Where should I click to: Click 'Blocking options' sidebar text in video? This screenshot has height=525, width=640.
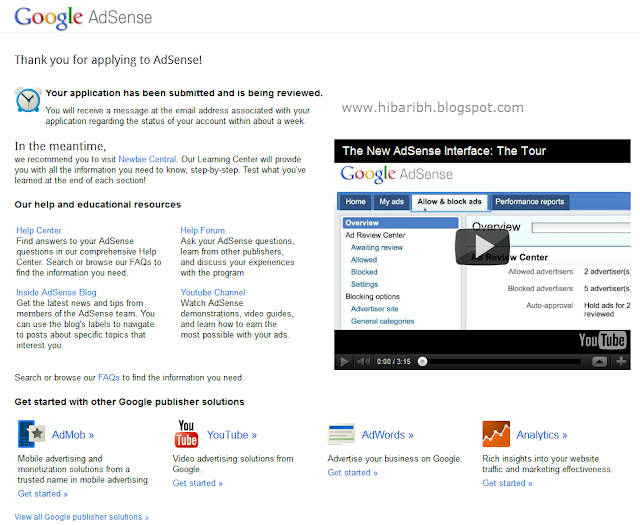coord(372,296)
